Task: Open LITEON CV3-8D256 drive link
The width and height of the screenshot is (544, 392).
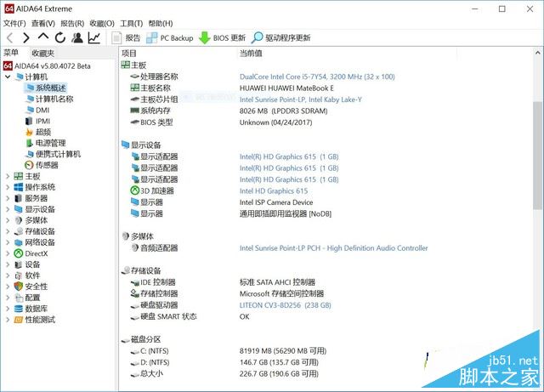Action: 286,305
